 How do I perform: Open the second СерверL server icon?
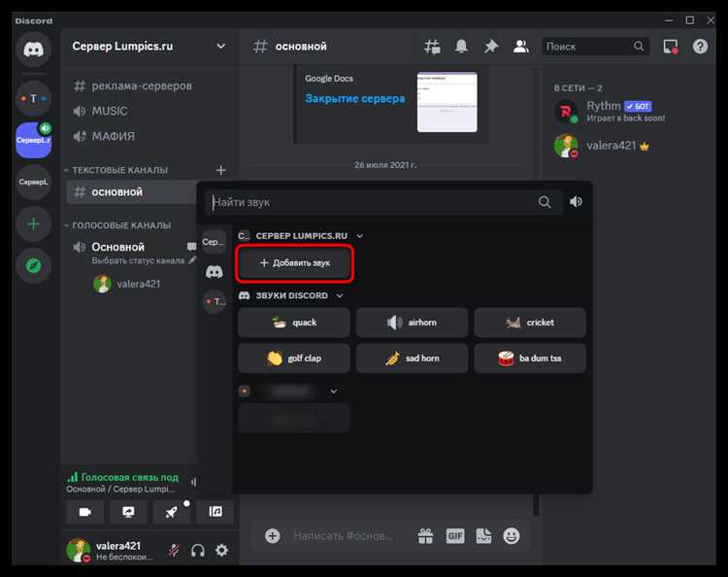click(x=33, y=182)
